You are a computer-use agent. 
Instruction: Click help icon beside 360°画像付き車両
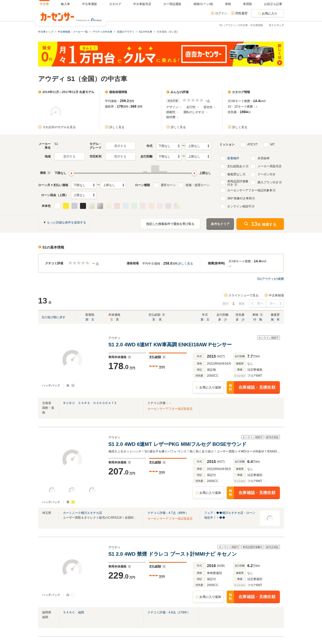point(254,198)
